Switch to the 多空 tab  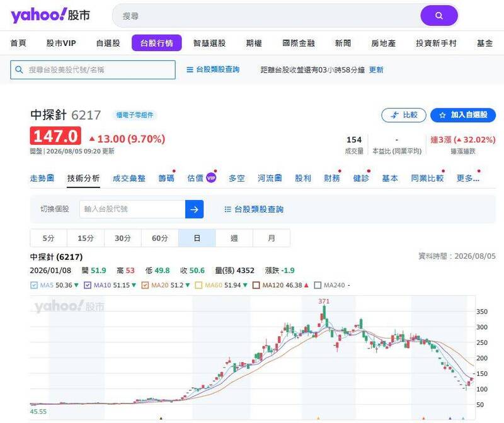(237, 178)
